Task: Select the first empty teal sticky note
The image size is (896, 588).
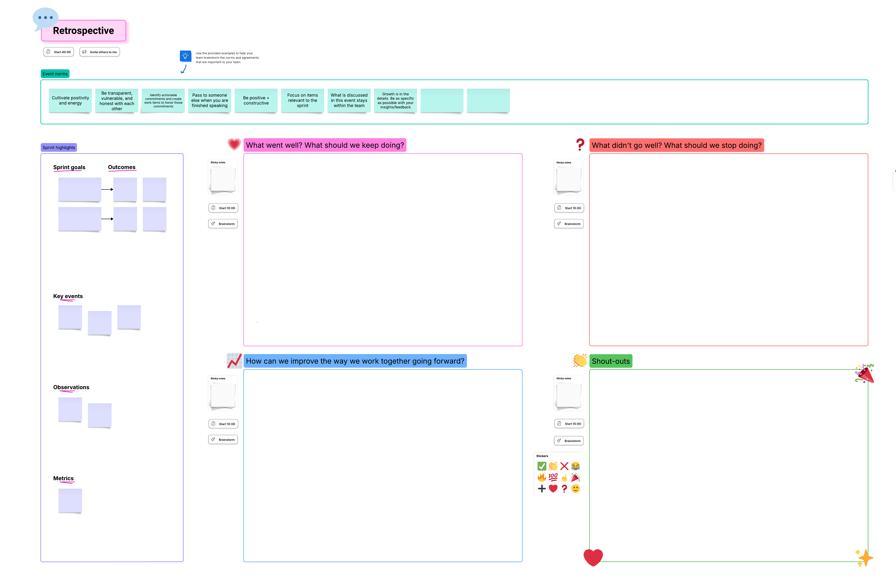Action: pyautogui.click(x=442, y=100)
